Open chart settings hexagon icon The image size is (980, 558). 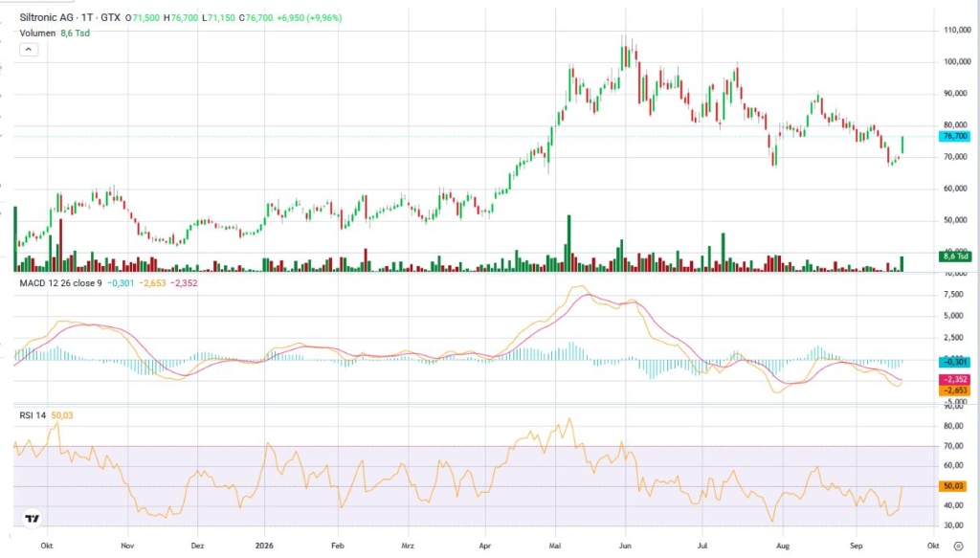(958, 547)
